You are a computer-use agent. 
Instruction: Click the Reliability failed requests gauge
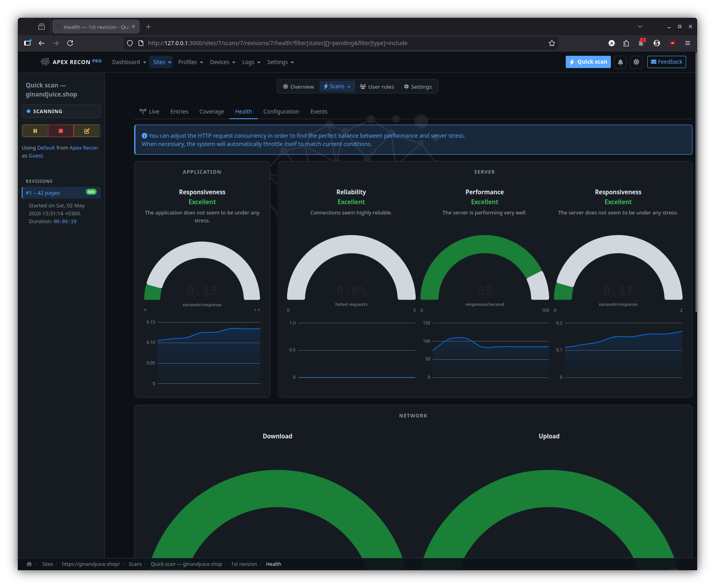coord(351,267)
